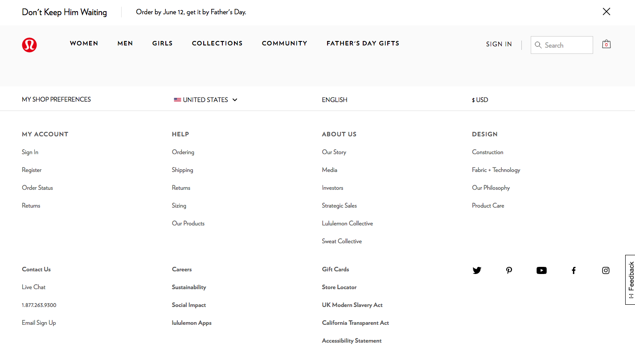Open the Product Care link

[488, 205]
